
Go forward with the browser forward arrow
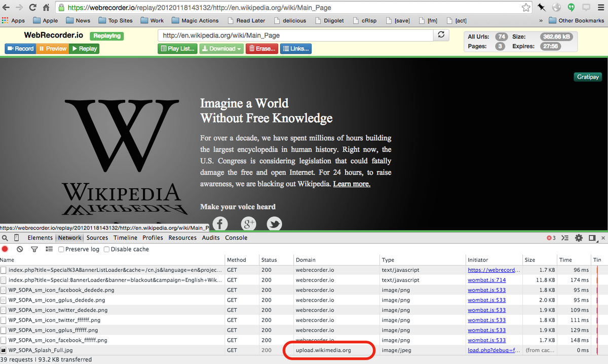coord(20,8)
